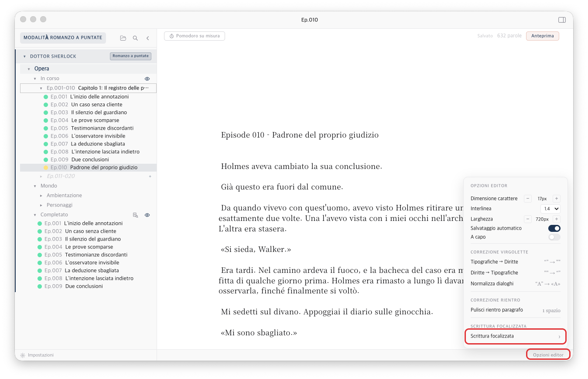Open sidebar search magnifier icon
Viewport: 588px width, 379px height.
pos(135,38)
